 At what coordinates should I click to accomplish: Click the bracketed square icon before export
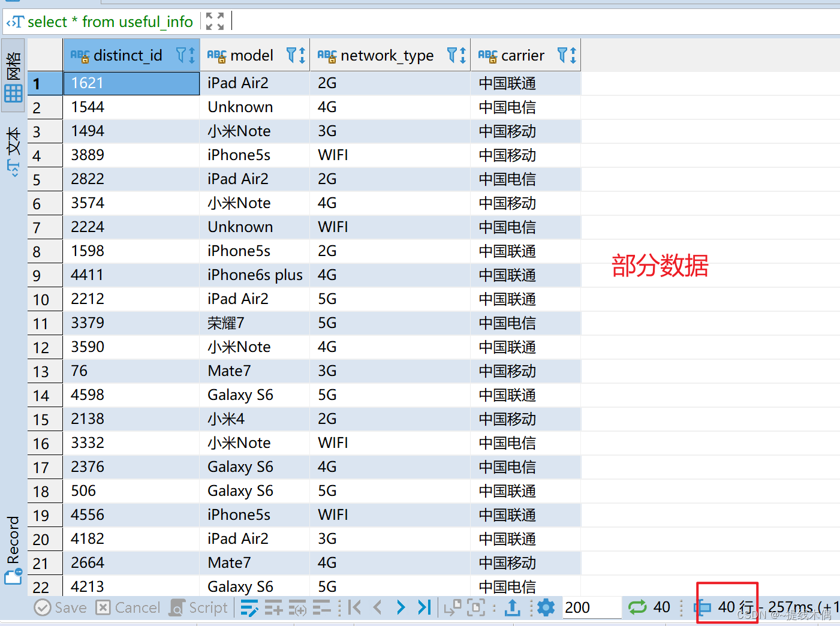pos(476,607)
